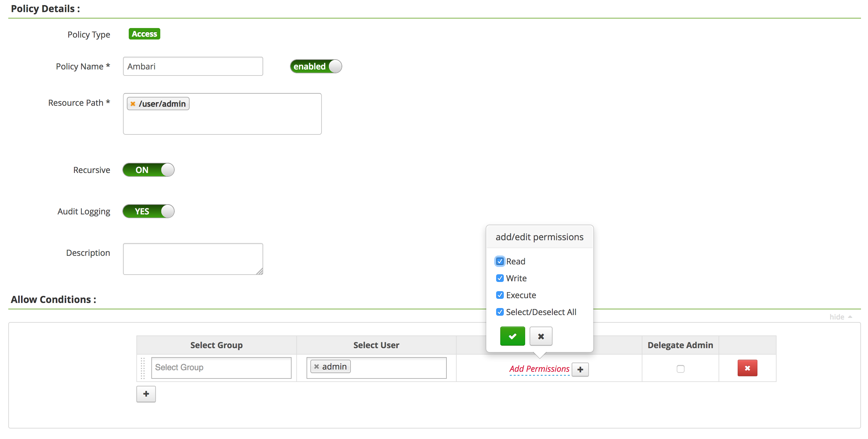
Task: Remove the admin user tag
Action: tap(316, 366)
